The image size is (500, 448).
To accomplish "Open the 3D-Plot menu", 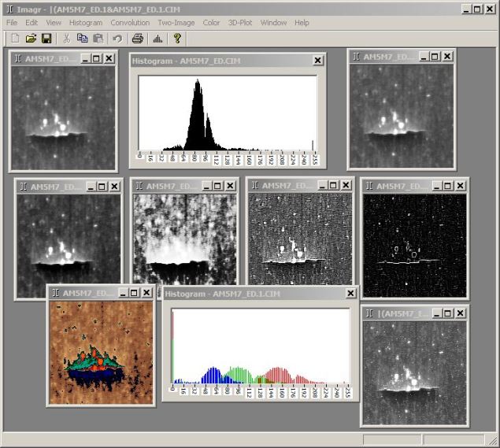I will pos(240,23).
